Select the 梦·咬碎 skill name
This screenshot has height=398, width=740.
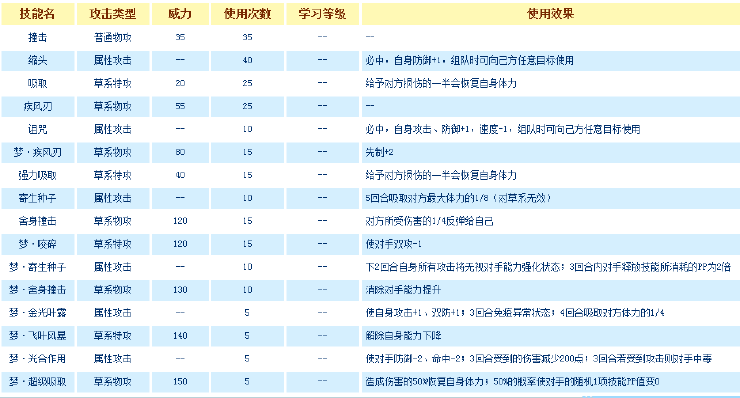[x=38, y=244]
